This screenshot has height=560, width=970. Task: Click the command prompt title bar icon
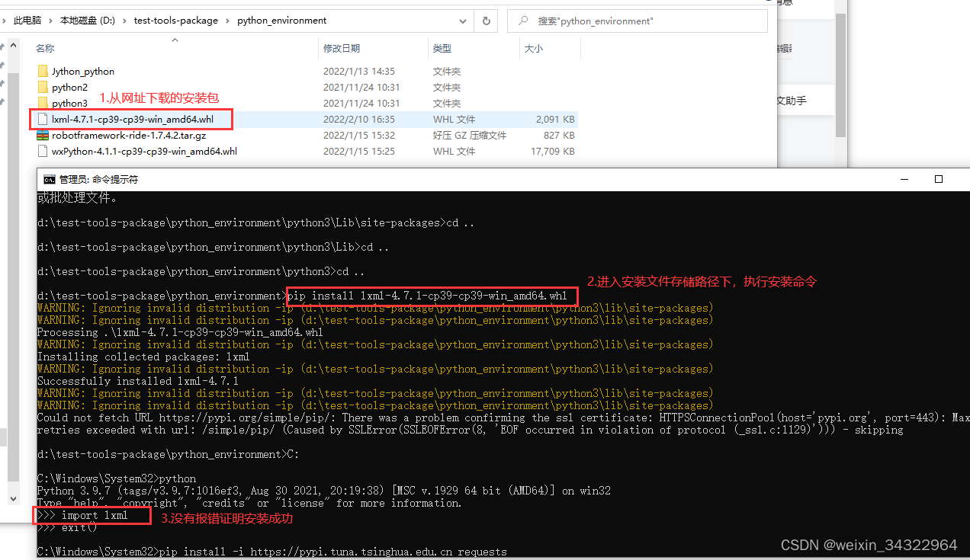point(49,180)
